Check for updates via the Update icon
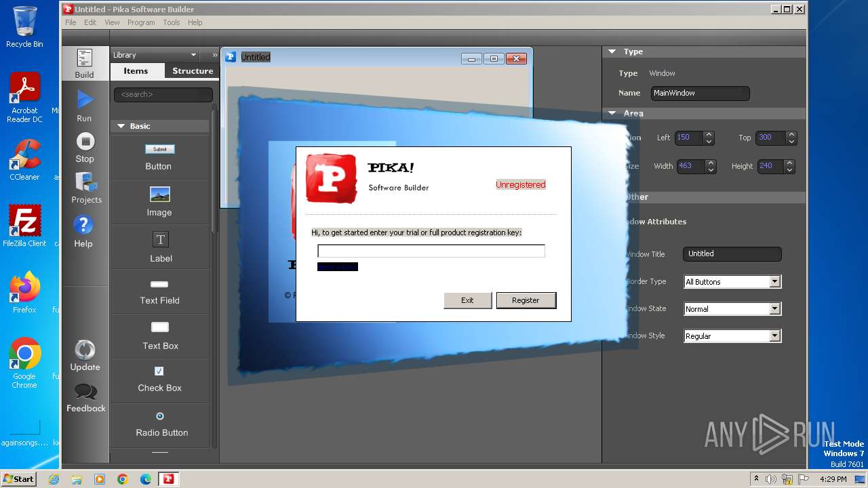 click(x=85, y=355)
